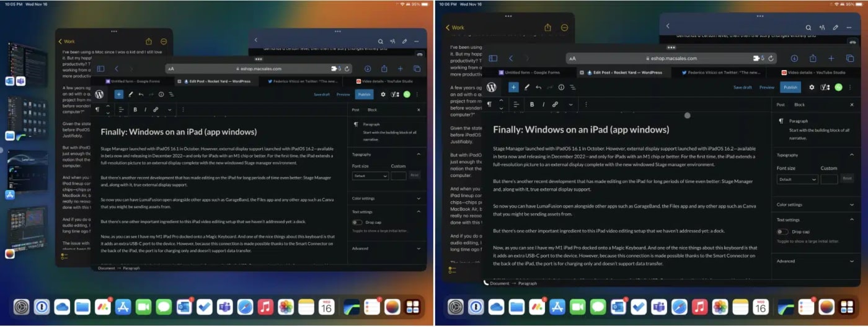This screenshot has width=868, height=327.
Task: Click blue block inserter plus in 10:05 PM screenshot
Action: tap(119, 95)
